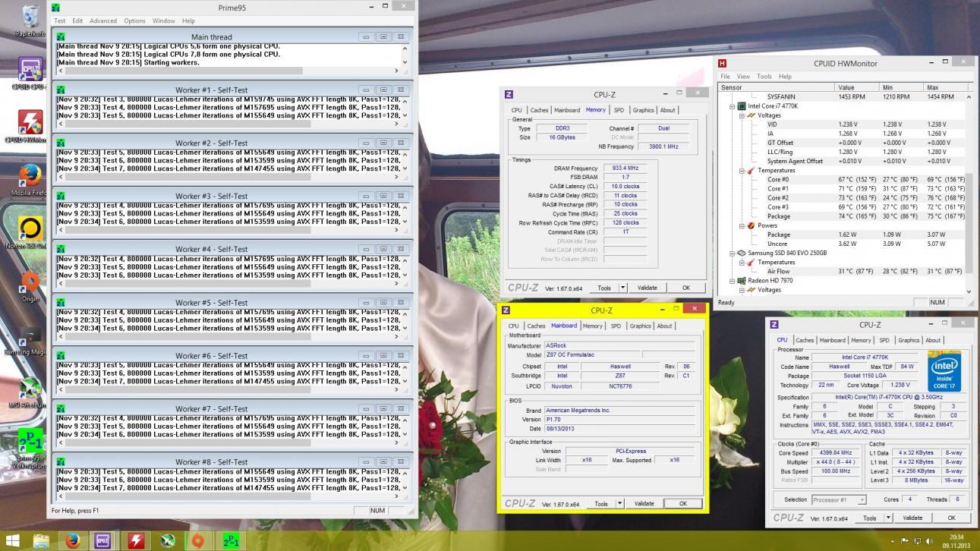Click the DRAM Frequency value 933.4 MHz
The height and width of the screenshot is (551, 980).
(x=624, y=168)
